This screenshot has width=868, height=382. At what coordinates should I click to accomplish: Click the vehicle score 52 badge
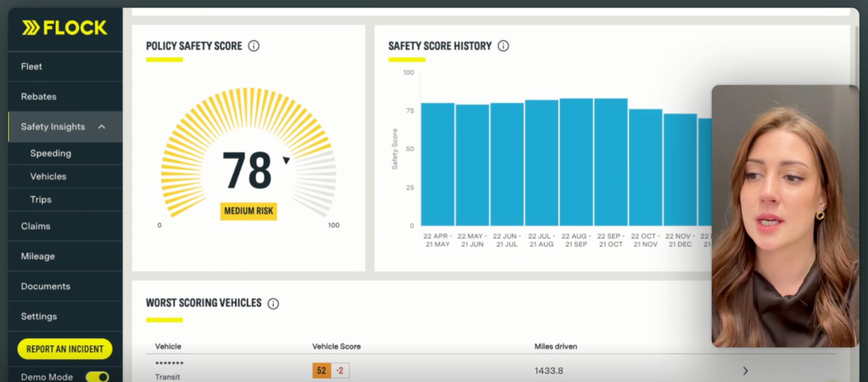click(x=321, y=371)
